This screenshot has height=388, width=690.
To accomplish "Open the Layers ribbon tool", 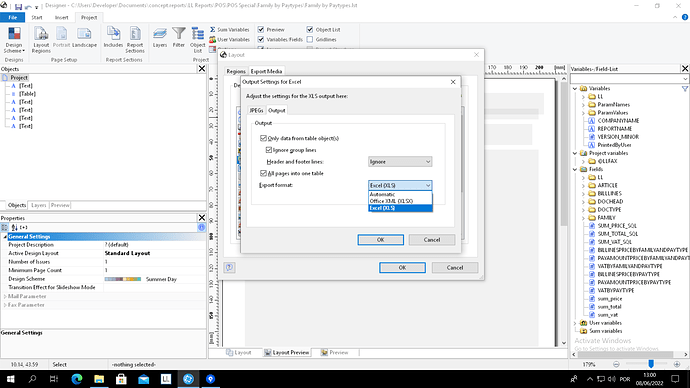I will point(160,37).
